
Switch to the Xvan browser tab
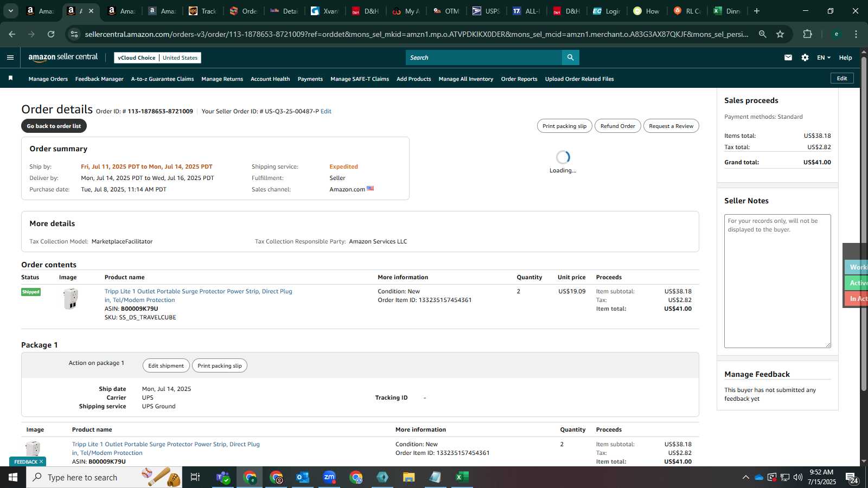[x=324, y=11]
